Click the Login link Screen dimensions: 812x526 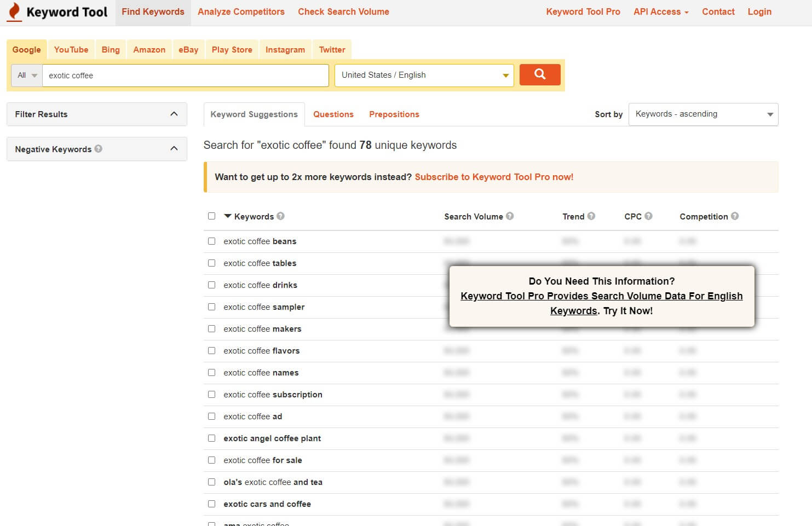pos(759,11)
